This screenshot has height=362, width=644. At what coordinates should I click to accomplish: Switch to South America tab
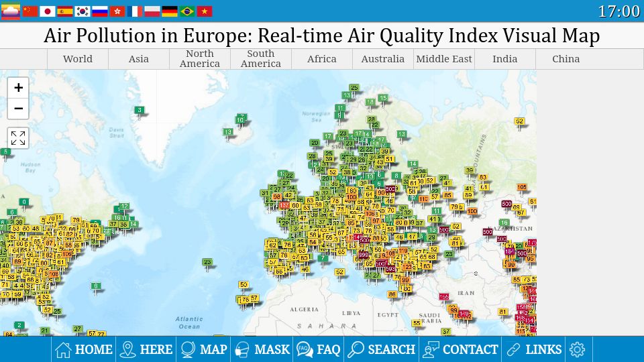pos(261,59)
